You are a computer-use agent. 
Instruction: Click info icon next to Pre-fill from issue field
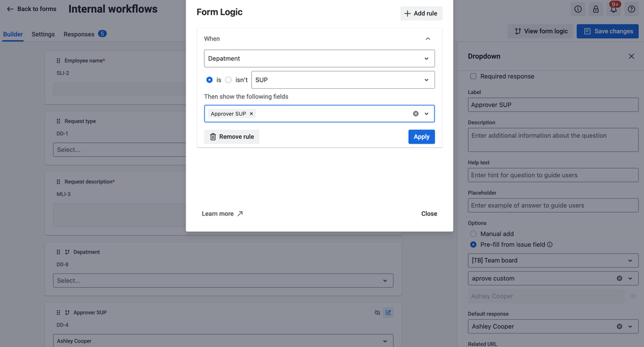point(549,245)
